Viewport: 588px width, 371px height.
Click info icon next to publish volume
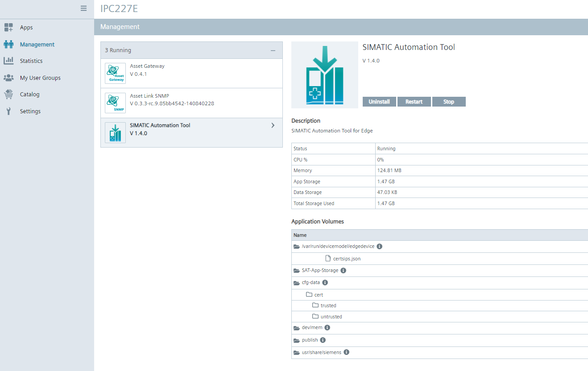pos(323,340)
